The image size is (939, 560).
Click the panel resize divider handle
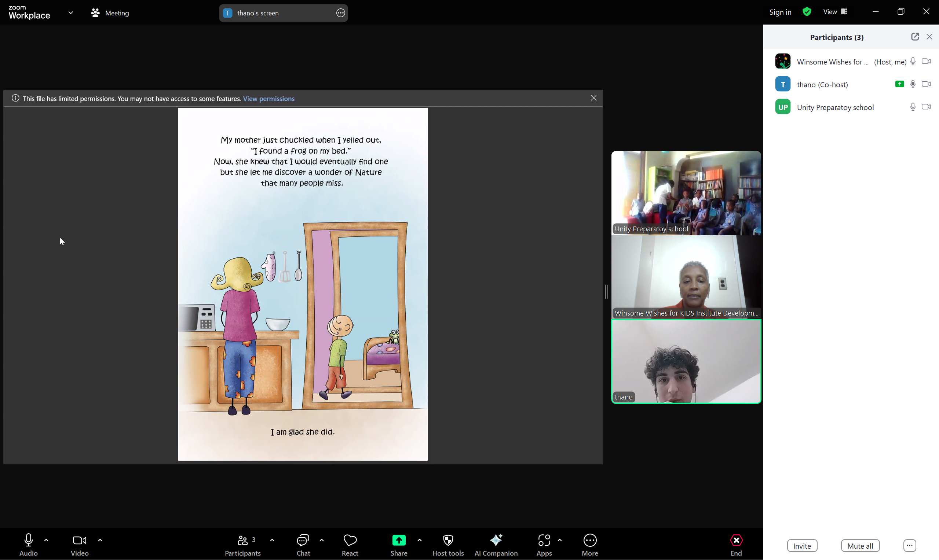[606, 292]
